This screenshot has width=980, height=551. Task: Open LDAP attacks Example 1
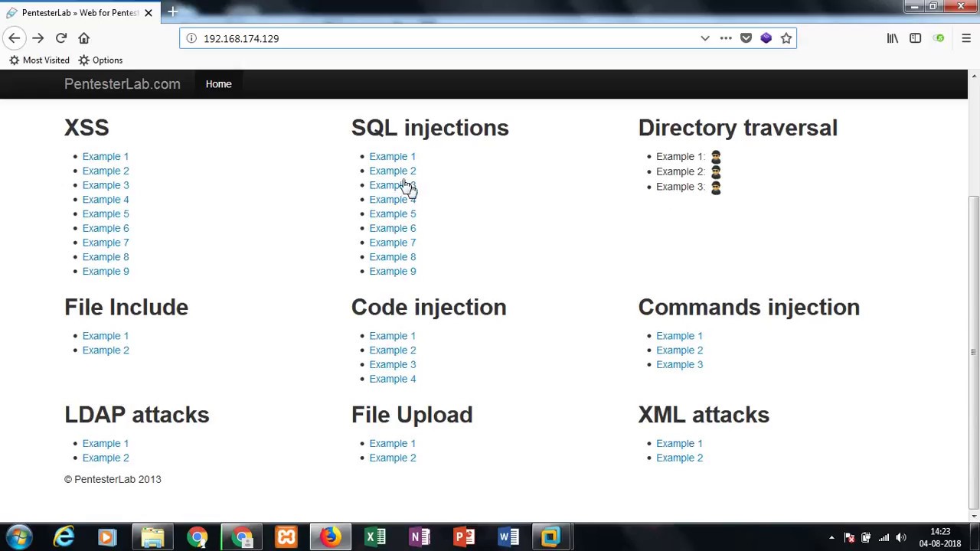pos(106,443)
